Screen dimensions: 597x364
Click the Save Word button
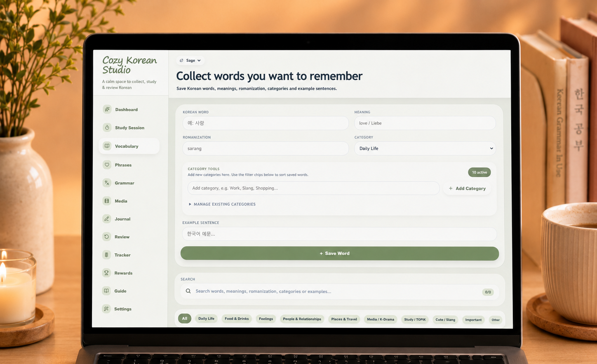(340, 254)
